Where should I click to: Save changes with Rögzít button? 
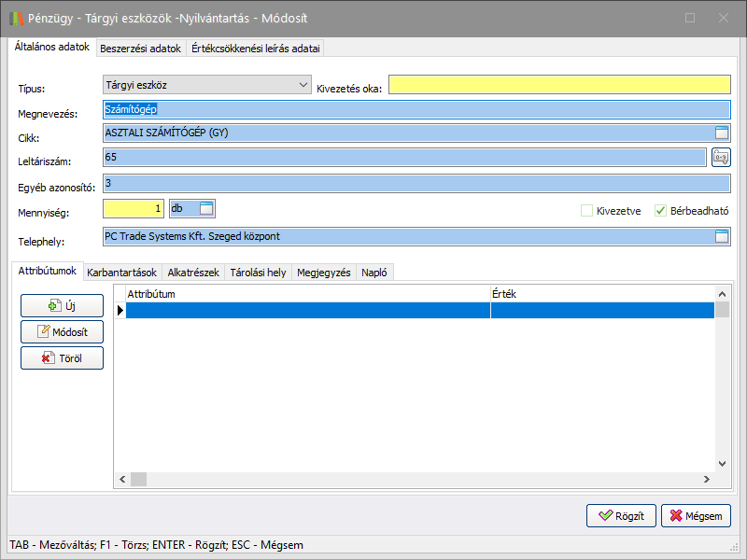coord(621,515)
